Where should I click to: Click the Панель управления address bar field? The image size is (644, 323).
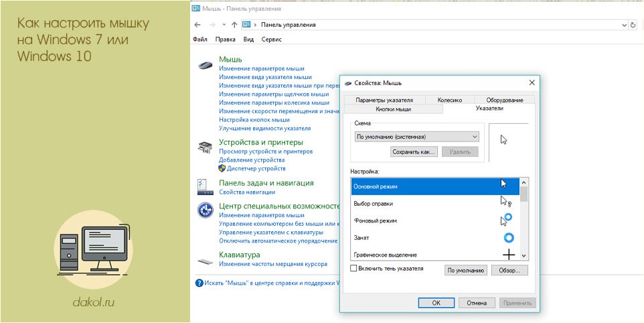434,25
